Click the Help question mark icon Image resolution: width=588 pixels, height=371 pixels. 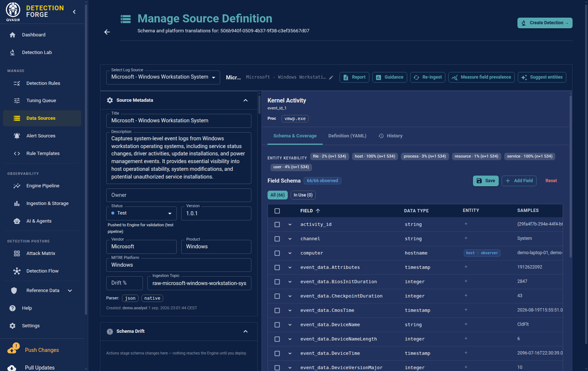tap(12, 308)
